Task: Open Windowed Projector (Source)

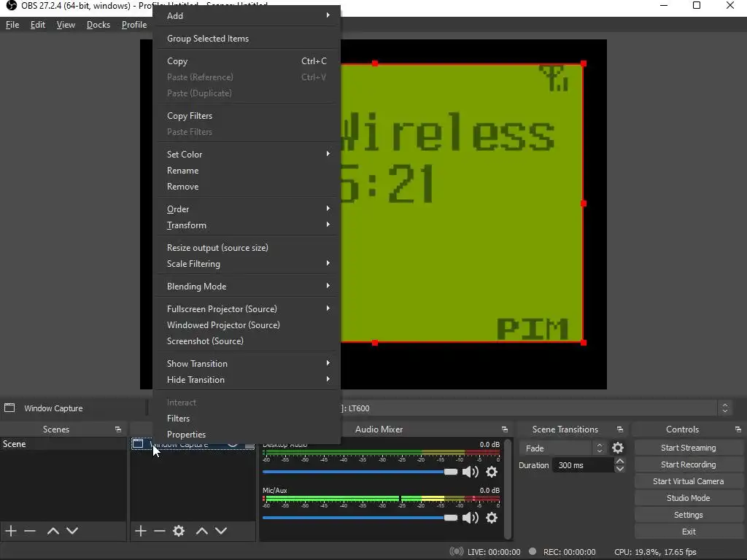Action: pos(248,325)
